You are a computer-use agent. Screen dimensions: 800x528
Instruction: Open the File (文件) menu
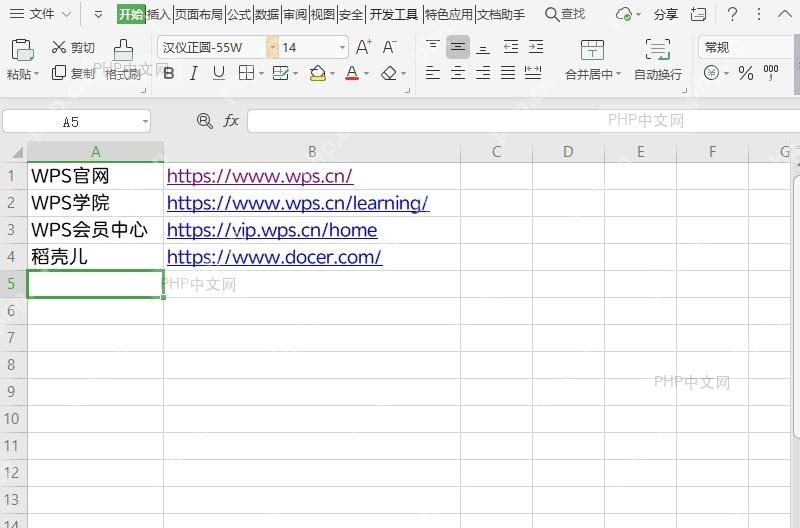coord(41,14)
